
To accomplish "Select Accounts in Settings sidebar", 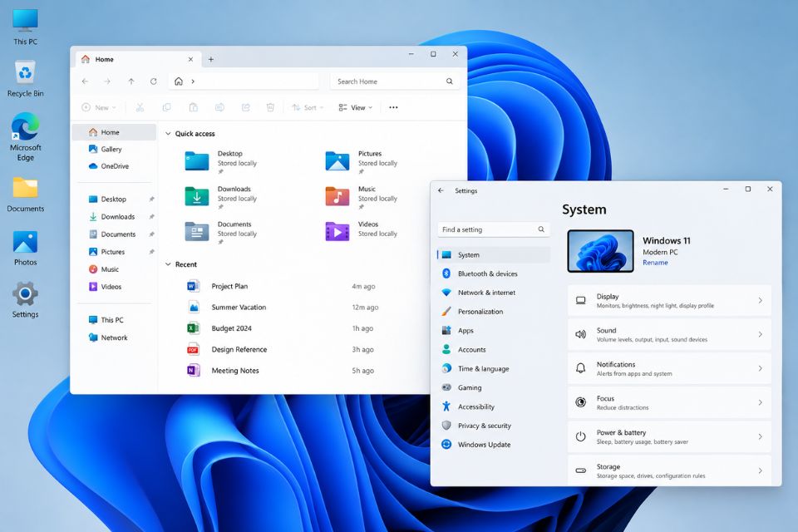I will coord(494,350).
